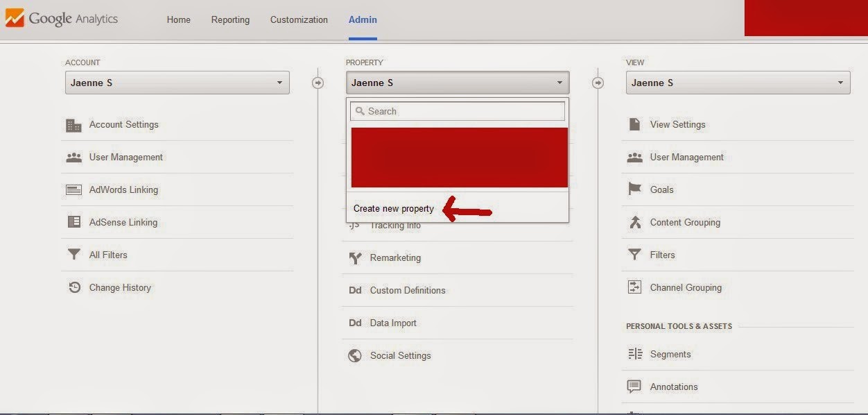Open the Account dropdown showing Jaenne S
This screenshot has height=415, width=868.
click(x=177, y=83)
